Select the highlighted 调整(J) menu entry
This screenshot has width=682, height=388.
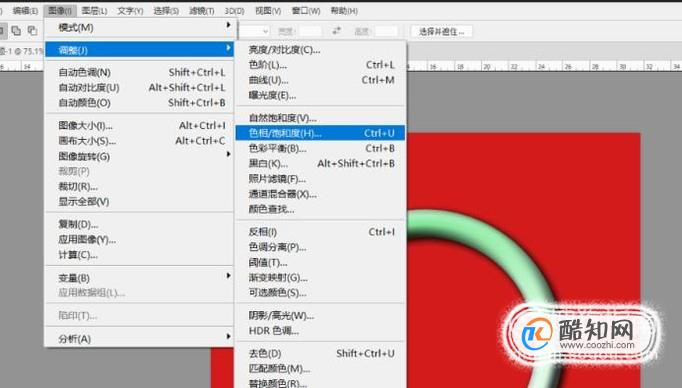click(x=140, y=50)
